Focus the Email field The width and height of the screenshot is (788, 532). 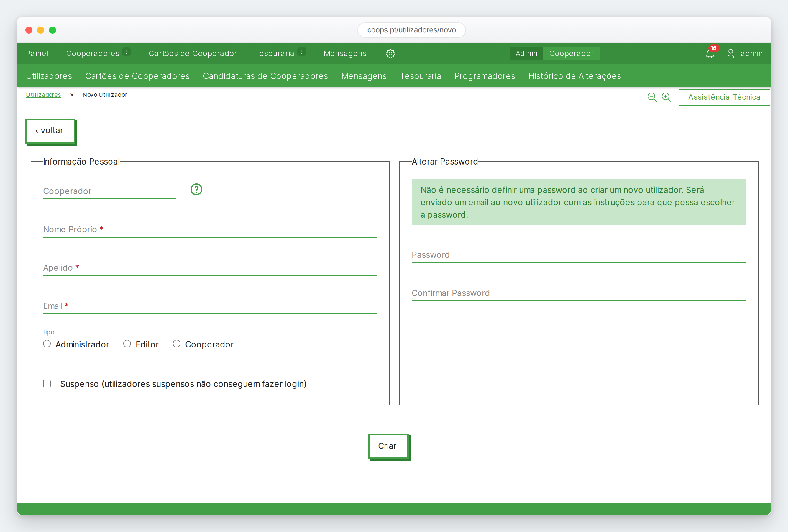click(210, 306)
